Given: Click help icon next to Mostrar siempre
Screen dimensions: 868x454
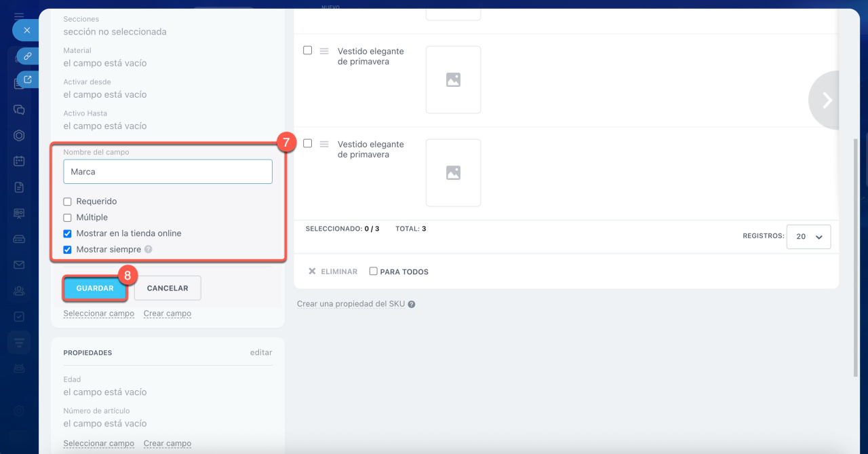Looking at the screenshot, I should [x=149, y=250].
